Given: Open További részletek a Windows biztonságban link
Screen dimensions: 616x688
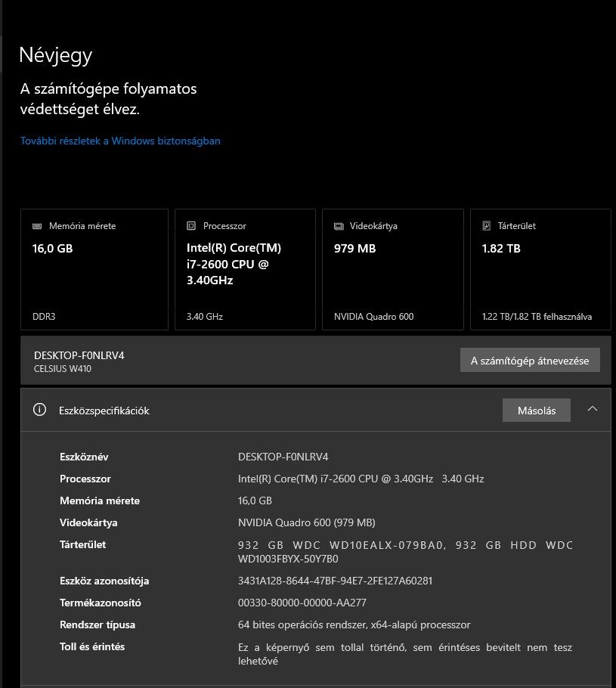Looking at the screenshot, I should [120, 141].
